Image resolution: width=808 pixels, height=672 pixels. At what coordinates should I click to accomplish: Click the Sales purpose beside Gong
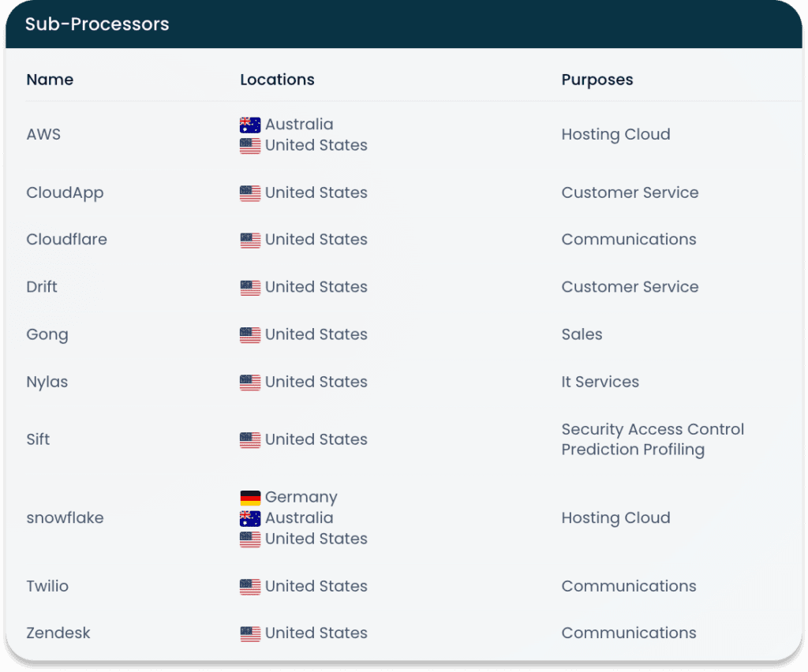click(582, 334)
